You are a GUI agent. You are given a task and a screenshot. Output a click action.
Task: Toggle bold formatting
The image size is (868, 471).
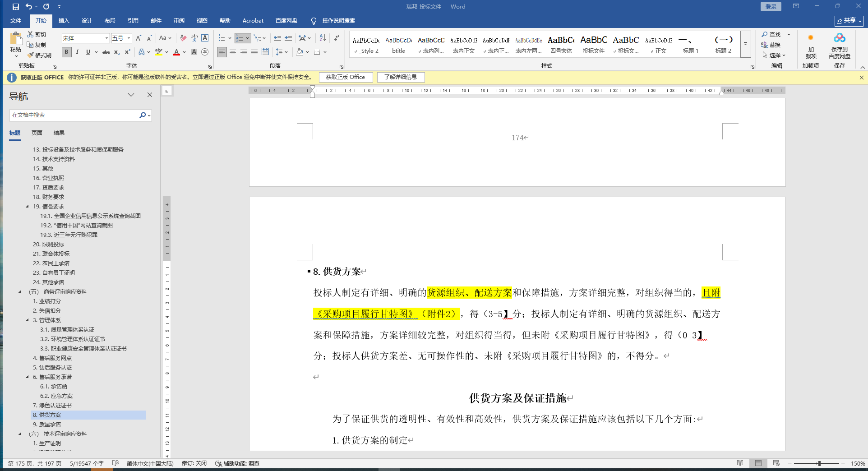coord(67,52)
